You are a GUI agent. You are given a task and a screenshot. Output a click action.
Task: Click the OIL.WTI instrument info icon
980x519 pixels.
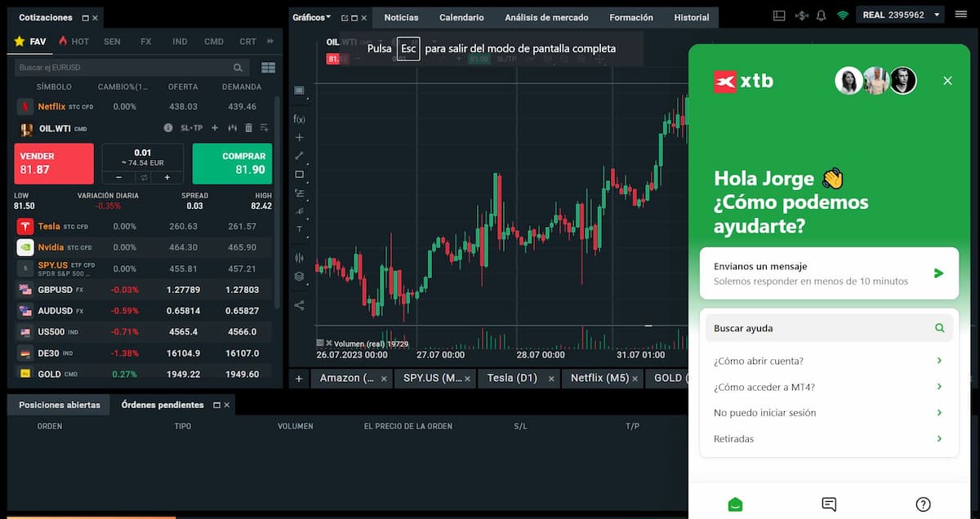pyautogui.click(x=168, y=128)
